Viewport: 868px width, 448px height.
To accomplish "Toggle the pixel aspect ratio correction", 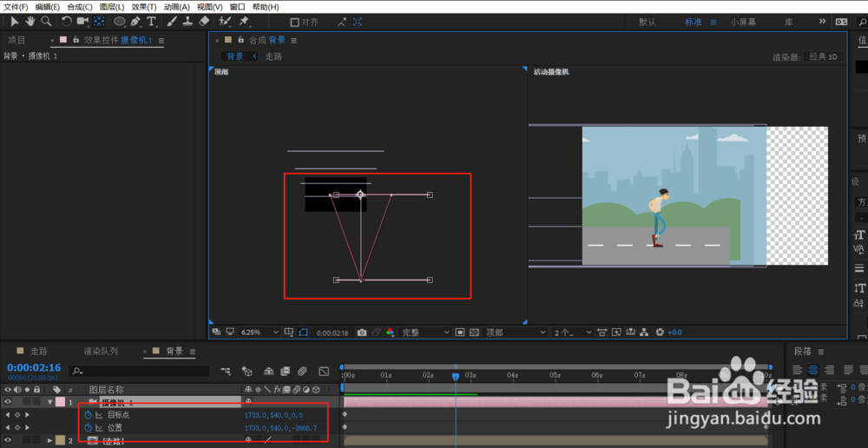I will pyautogui.click(x=602, y=333).
